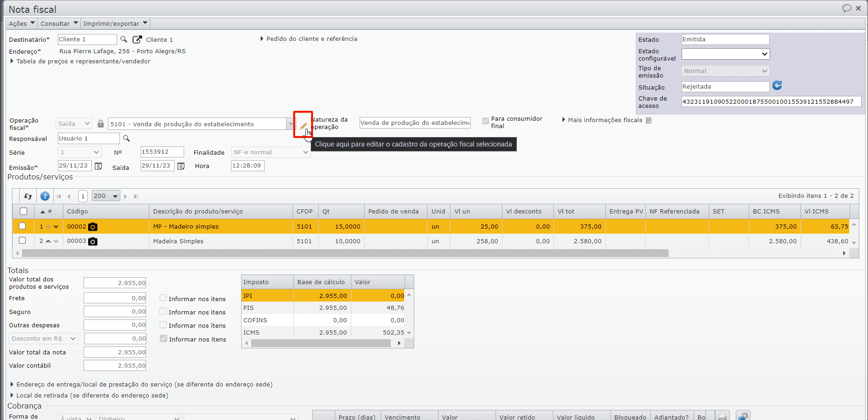The width and height of the screenshot is (868, 420).
Task: Click the Natureza da operação field
Action: point(415,123)
